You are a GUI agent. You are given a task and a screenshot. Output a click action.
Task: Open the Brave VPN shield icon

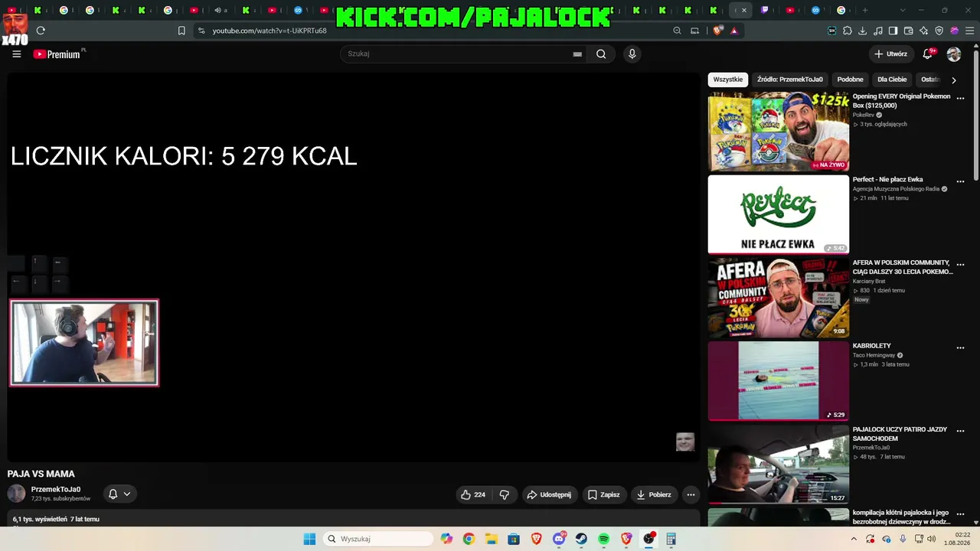(939, 31)
